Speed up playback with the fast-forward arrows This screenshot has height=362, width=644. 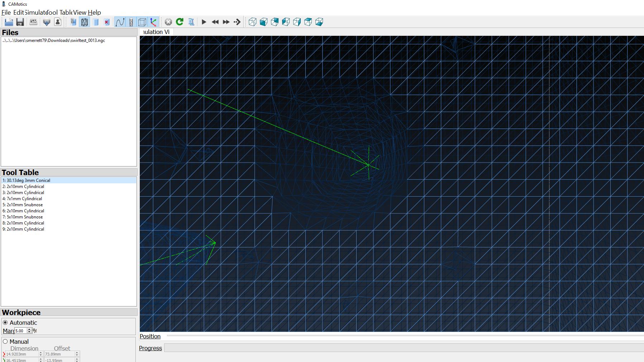coord(226,22)
